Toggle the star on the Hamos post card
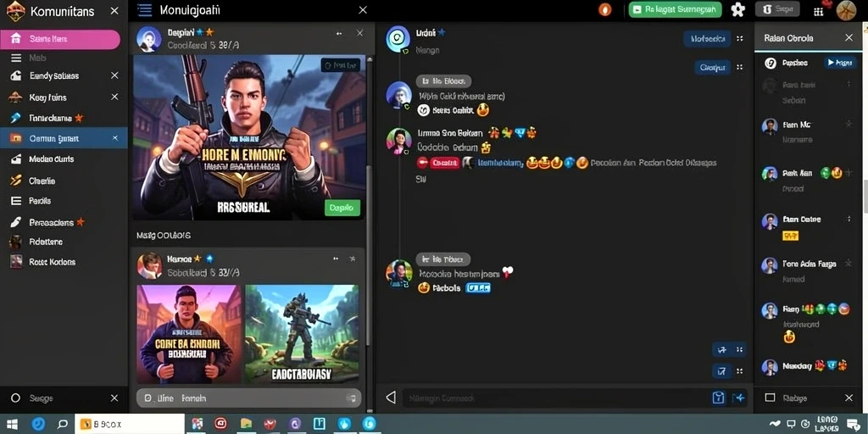This screenshot has width=868, height=434. [353, 259]
